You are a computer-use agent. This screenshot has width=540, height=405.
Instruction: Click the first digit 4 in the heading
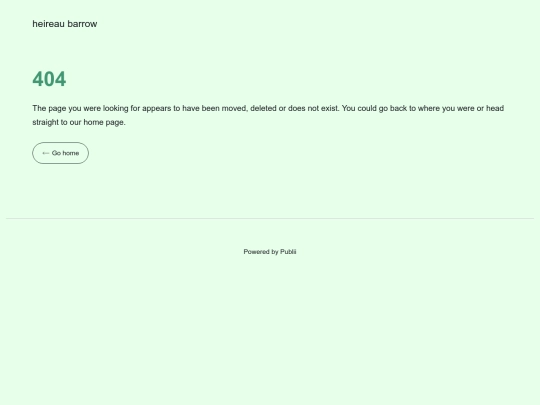(x=38, y=79)
